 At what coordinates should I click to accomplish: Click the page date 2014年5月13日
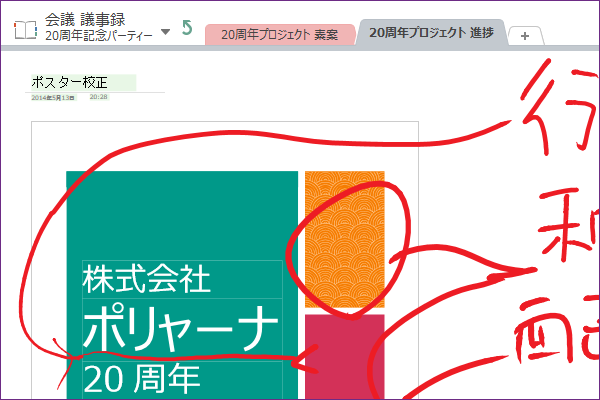click(53, 98)
